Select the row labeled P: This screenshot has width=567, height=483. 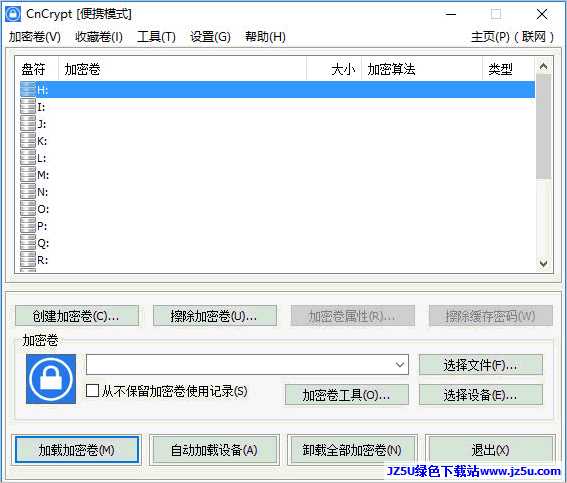[277, 226]
